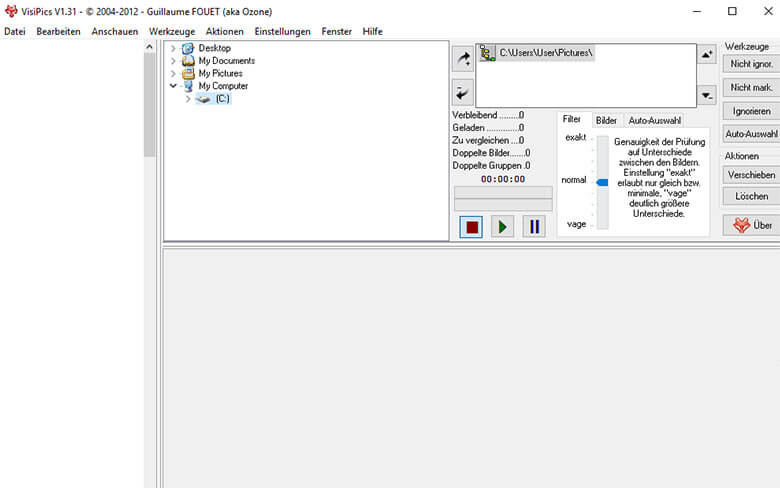Click the Löschen button
Viewport: 780px width, 488px height.
coord(751,196)
